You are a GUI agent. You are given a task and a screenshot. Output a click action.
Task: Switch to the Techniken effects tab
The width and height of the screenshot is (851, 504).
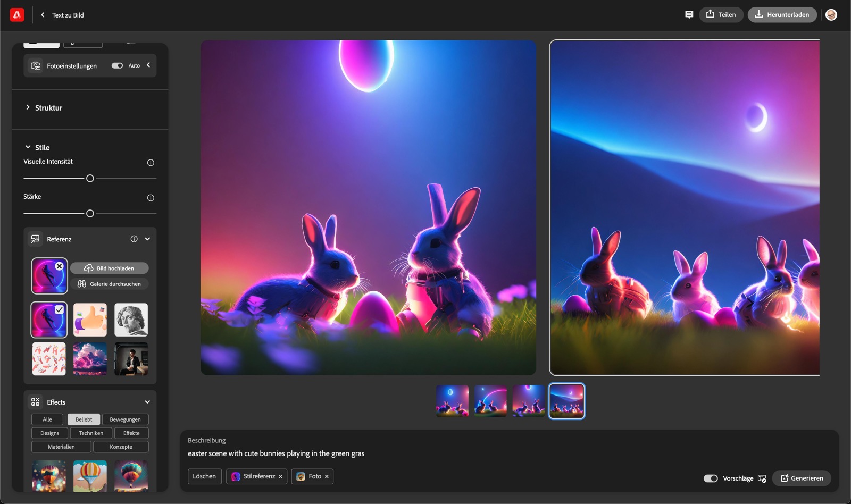pyautogui.click(x=91, y=433)
